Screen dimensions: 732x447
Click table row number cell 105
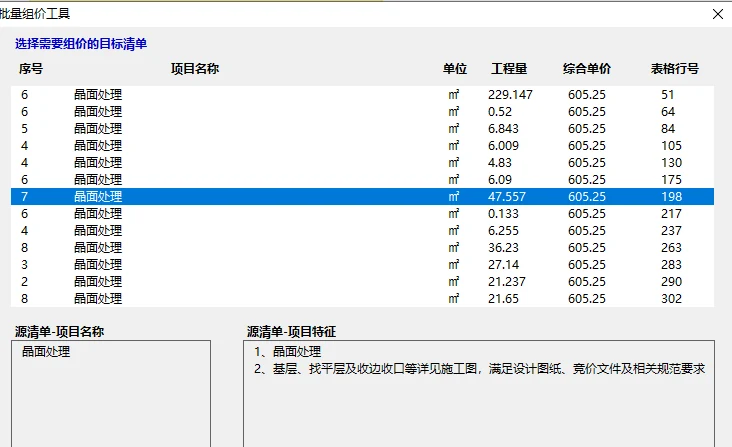[671, 146]
